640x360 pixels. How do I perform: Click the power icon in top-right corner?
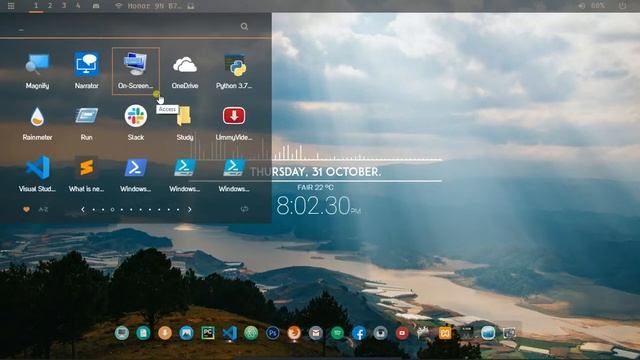[x=622, y=6]
